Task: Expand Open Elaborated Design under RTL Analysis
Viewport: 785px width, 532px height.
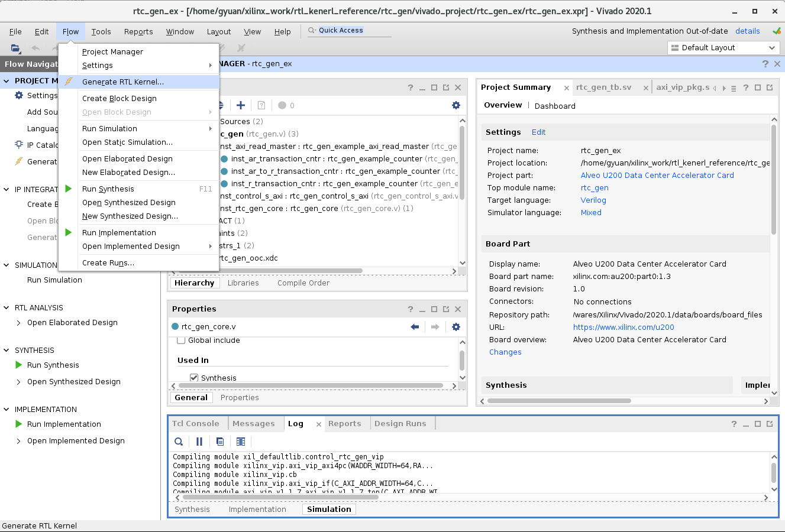Action: coord(18,322)
